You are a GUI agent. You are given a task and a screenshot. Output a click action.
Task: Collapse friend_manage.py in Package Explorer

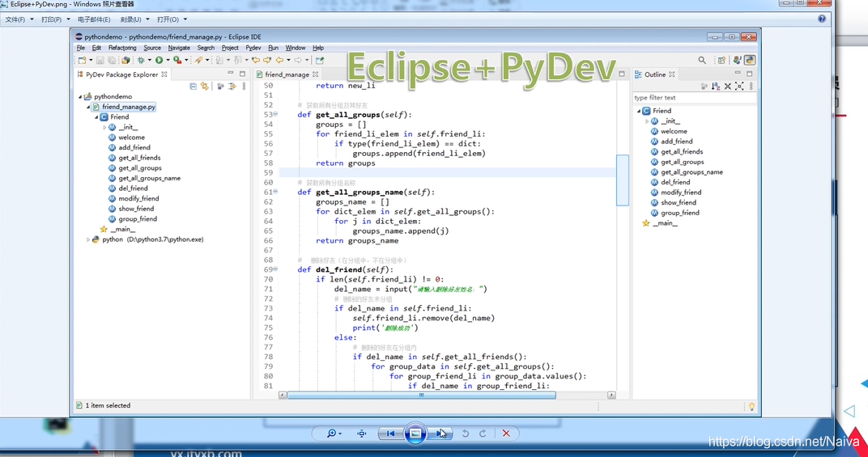[88, 108]
